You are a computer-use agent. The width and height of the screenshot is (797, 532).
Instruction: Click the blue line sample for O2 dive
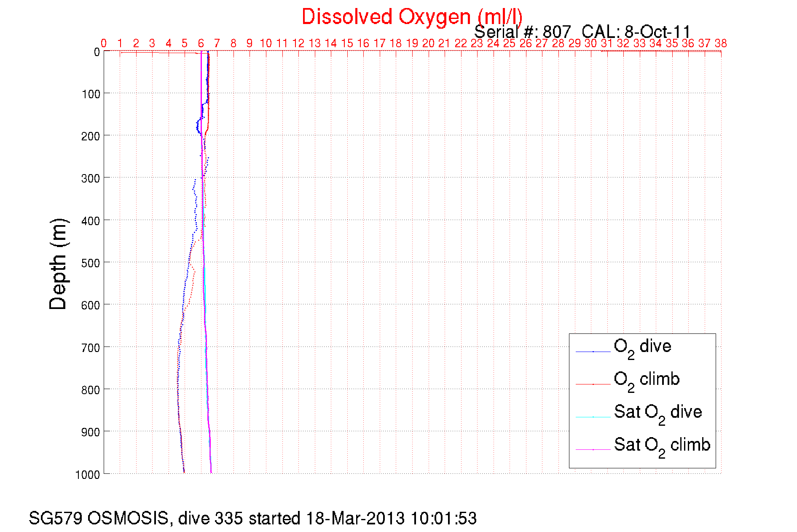click(593, 352)
